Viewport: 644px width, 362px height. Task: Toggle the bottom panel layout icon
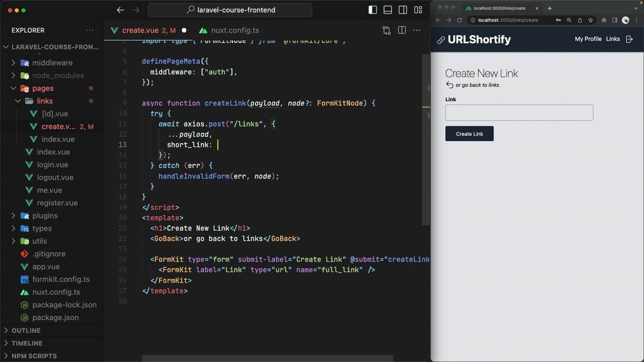pyautogui.click(x=388, y=10)
